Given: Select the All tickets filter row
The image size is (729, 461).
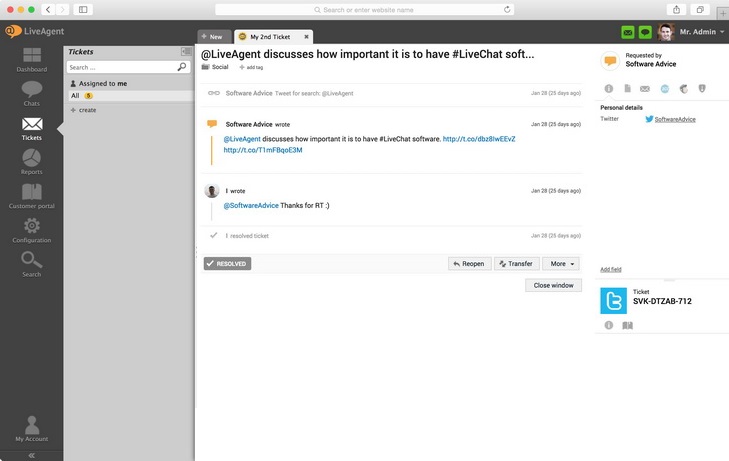Looking at the screenshot, I should [130, 96].
